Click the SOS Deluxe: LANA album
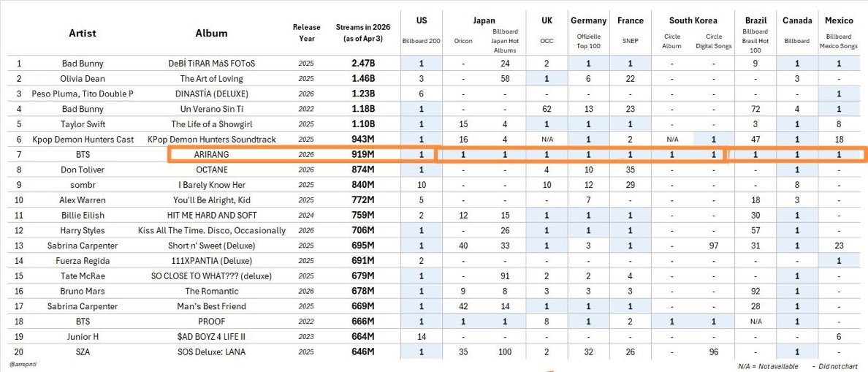868x372 pixels. coord(211,352)
